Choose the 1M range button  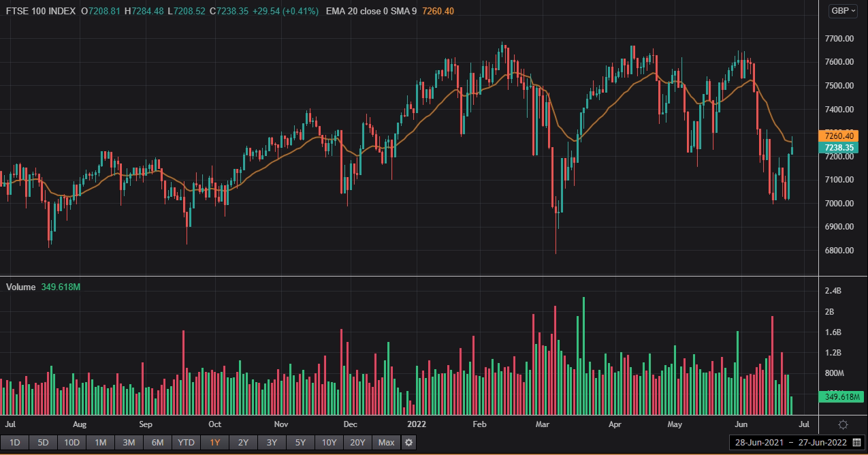point(100,443)
